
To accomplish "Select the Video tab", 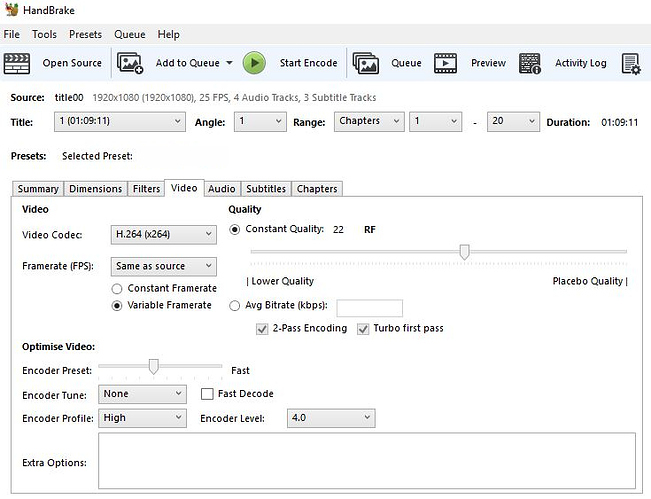I will [184, 188].
